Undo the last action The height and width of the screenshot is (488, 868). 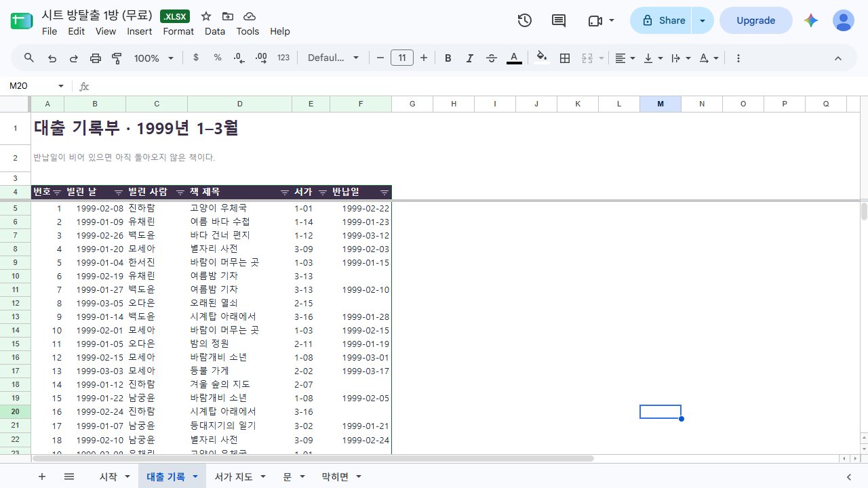click(52, 58)
